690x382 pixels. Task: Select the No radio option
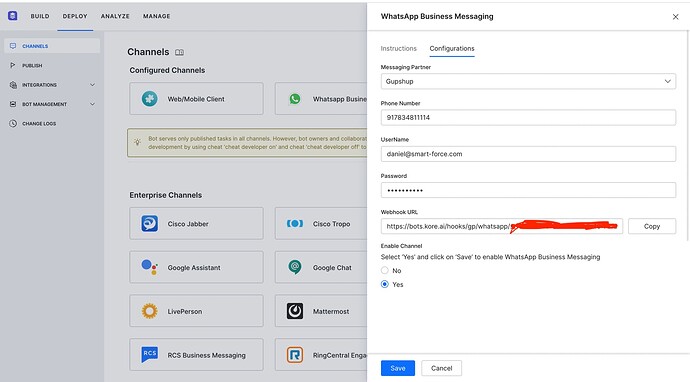click(x=385, y=270)
